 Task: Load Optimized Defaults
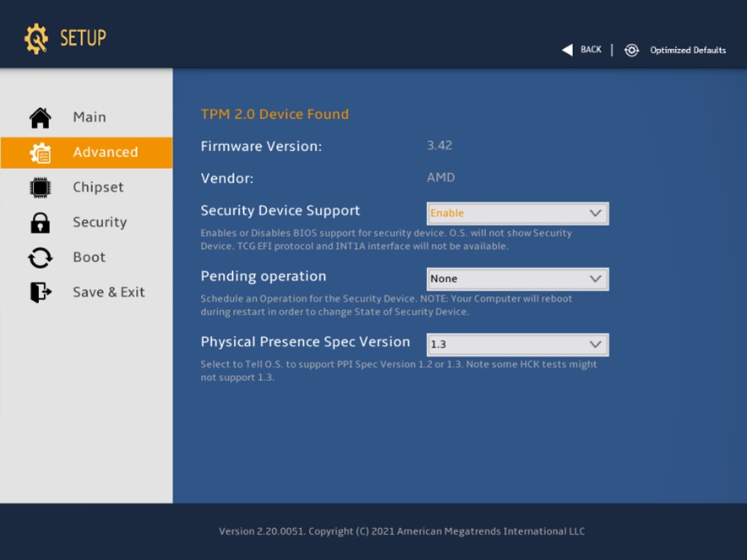[x=687, y=50]
